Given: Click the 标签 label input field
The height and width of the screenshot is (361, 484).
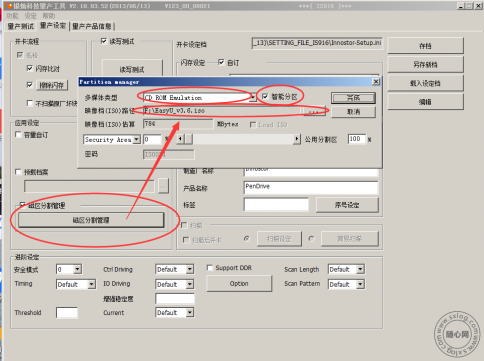Looking at the screenshot, I should click(x=276, y=205).
